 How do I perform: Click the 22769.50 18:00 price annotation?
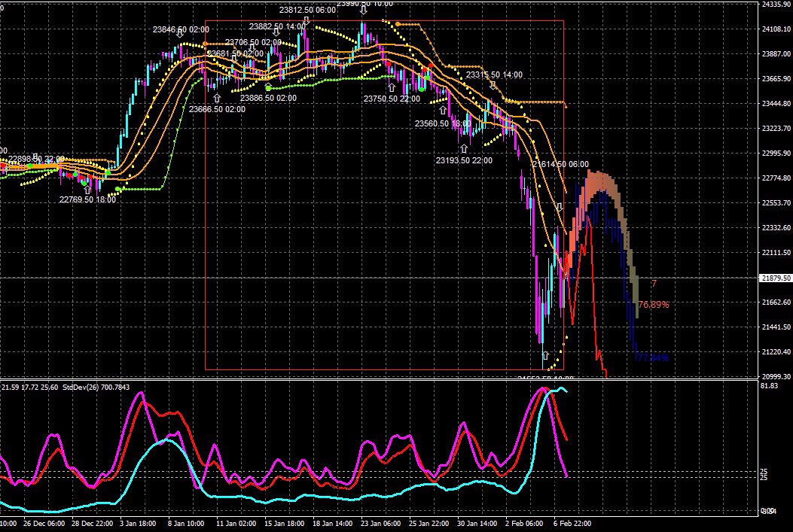[x=87, y=199]
